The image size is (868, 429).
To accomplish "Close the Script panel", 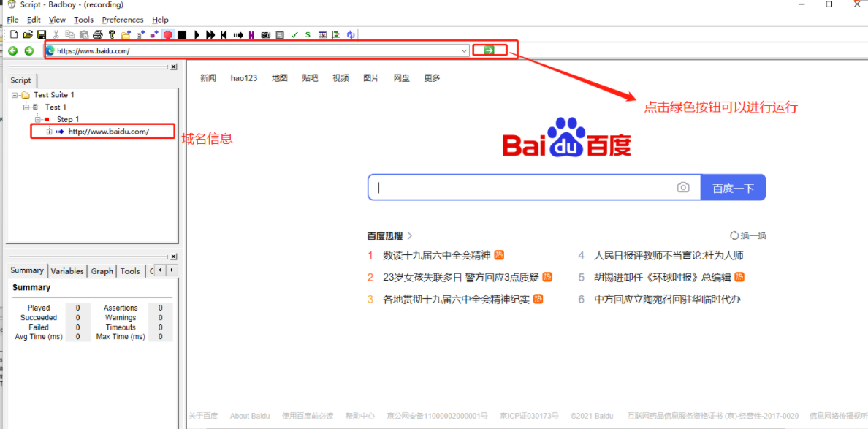I will pyautogui.click(x=173, y=67).
